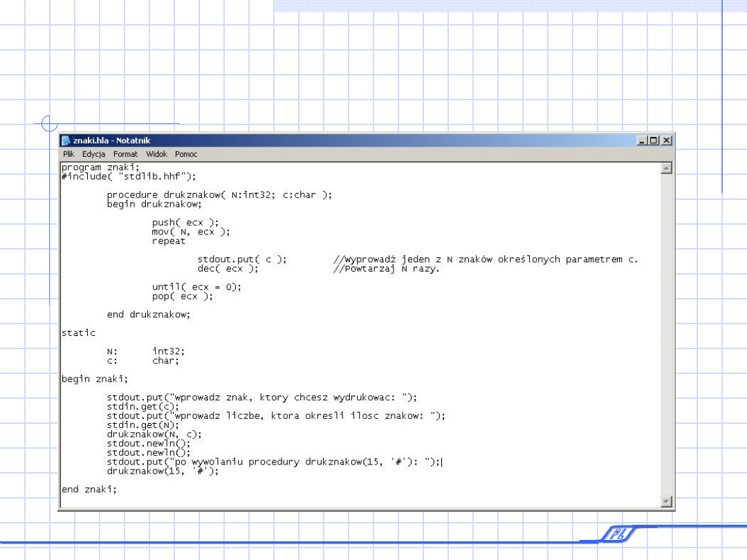
Task: Open the Format menu
Action: pyautogui.click(x=125, y=154)
